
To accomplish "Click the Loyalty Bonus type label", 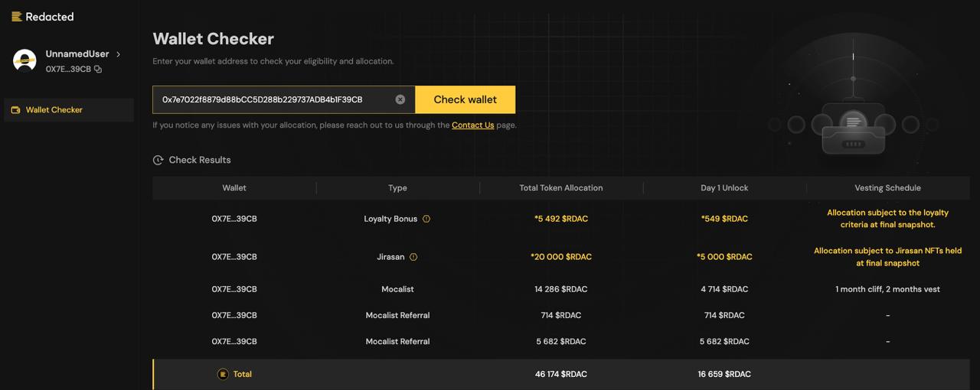I will tap(390, 219).
